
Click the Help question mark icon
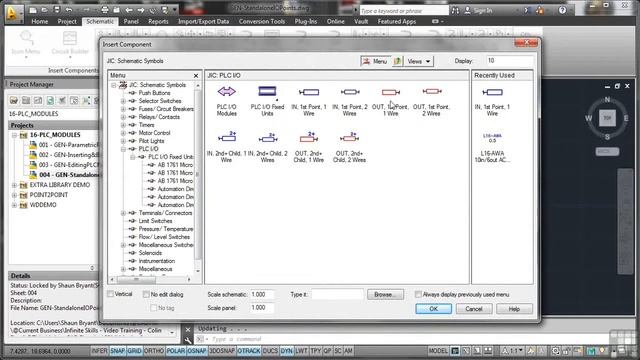coord(562,10)
